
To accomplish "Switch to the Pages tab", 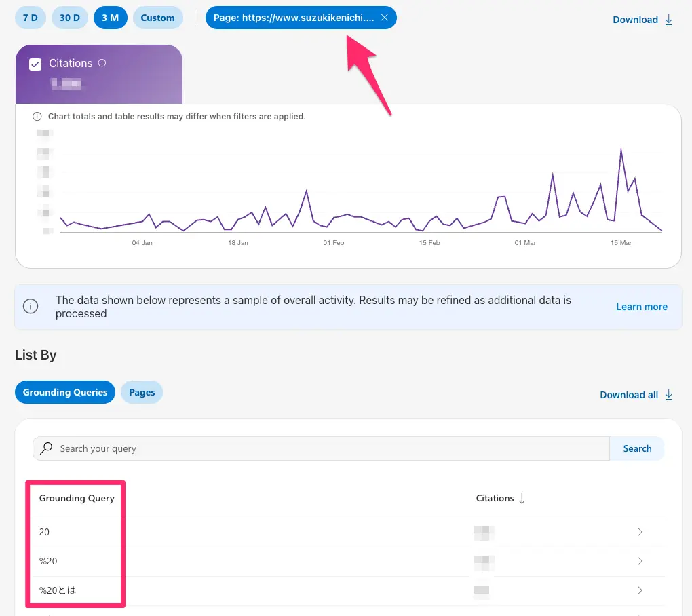I will click(x=142, y=392).
